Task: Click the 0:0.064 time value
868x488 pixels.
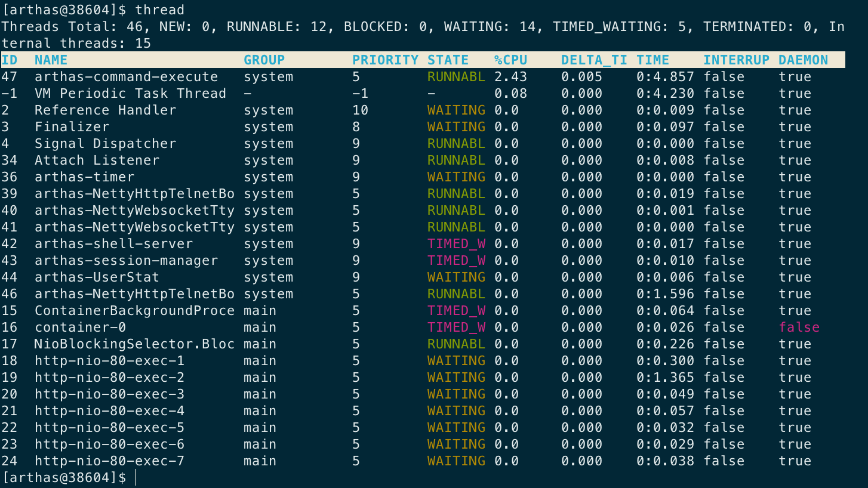Action: tap(666, 311)
